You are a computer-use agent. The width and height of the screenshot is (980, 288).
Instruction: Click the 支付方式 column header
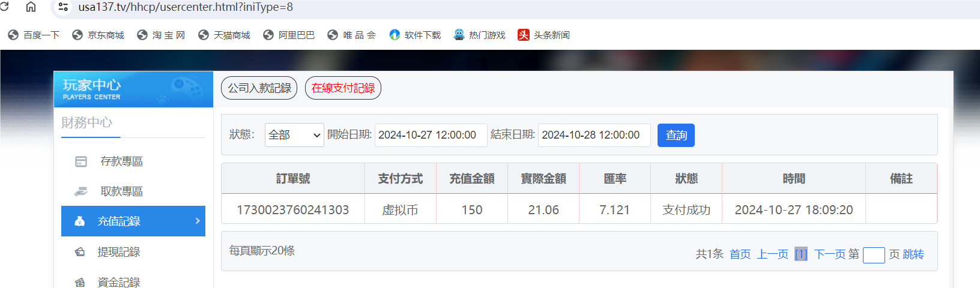(x=401, y=179)
